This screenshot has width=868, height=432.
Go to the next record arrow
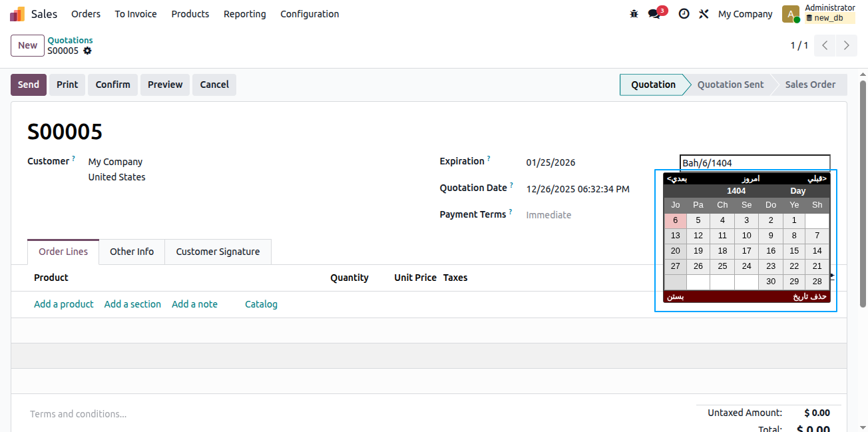tap(847, 45)
